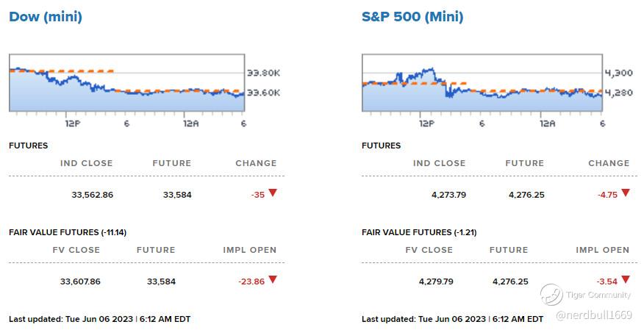Open the Dow (mini) title link
The height and width of the screenshot is (330, 644).
tap(46, 17)
